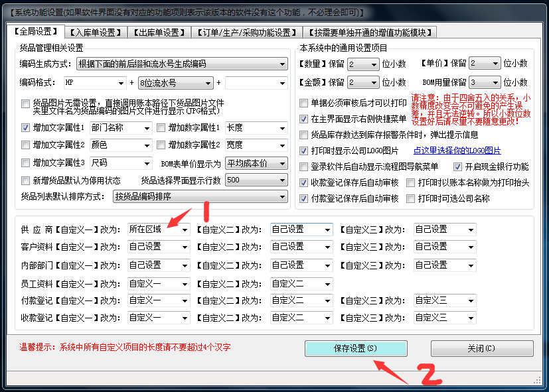
Task: Open the 供应商 自定义一 所在区域 dropdown
Action: pyautogui.click(x=184, y=229)
